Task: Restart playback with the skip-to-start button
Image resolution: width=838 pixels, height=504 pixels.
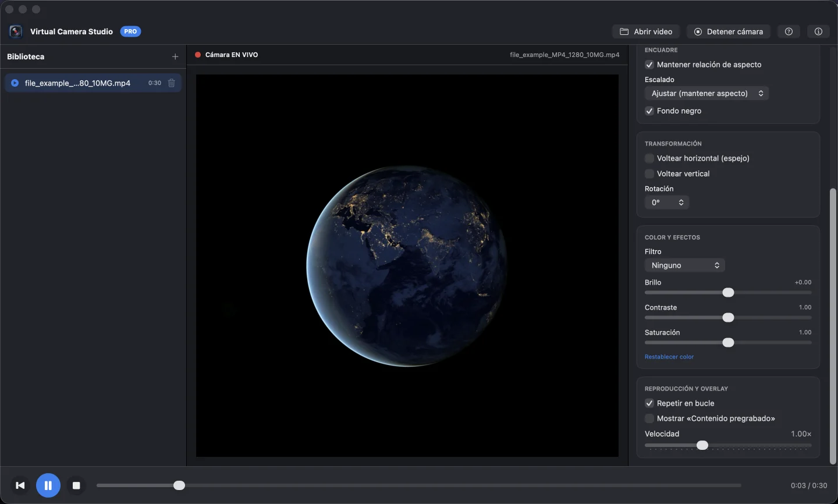Action: 20,485
